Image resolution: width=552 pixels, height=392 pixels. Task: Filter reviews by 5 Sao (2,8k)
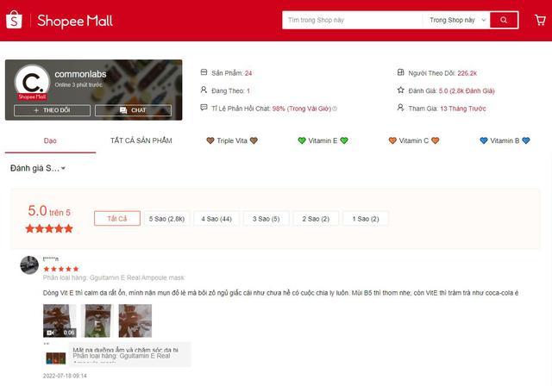pyautogui.click(x=166, y=218)
